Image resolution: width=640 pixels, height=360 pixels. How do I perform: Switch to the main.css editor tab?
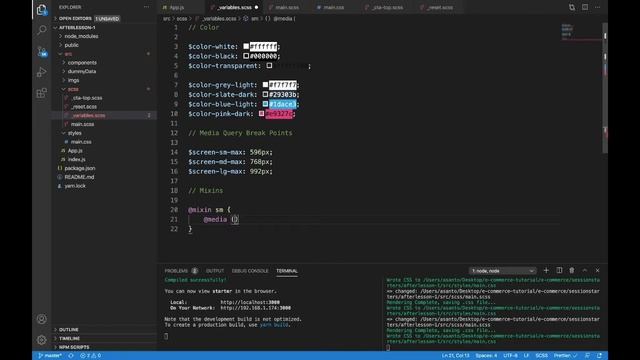pyautogui.click(x=333, y=7)
